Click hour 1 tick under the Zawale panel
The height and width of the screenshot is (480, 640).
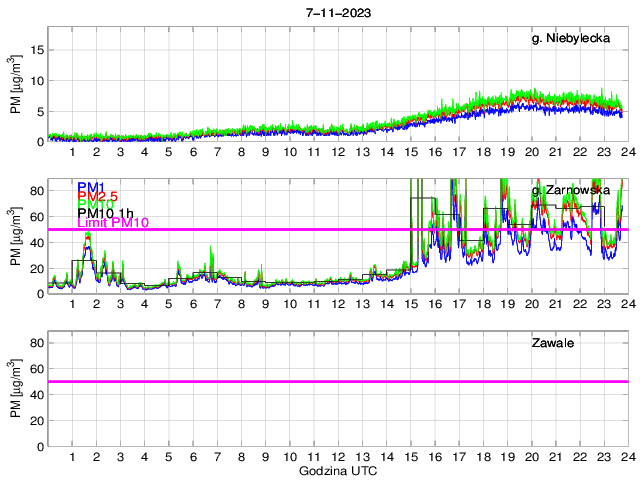click(x=72, y=456)
